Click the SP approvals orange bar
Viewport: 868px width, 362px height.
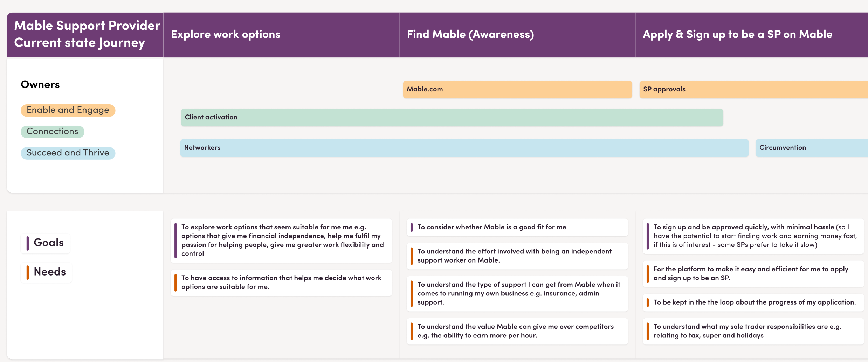753,89
